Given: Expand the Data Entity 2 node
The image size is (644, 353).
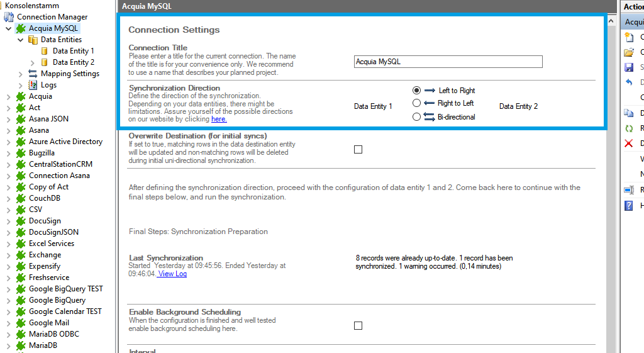Looking at the screenshot, I should coord(32,62).
